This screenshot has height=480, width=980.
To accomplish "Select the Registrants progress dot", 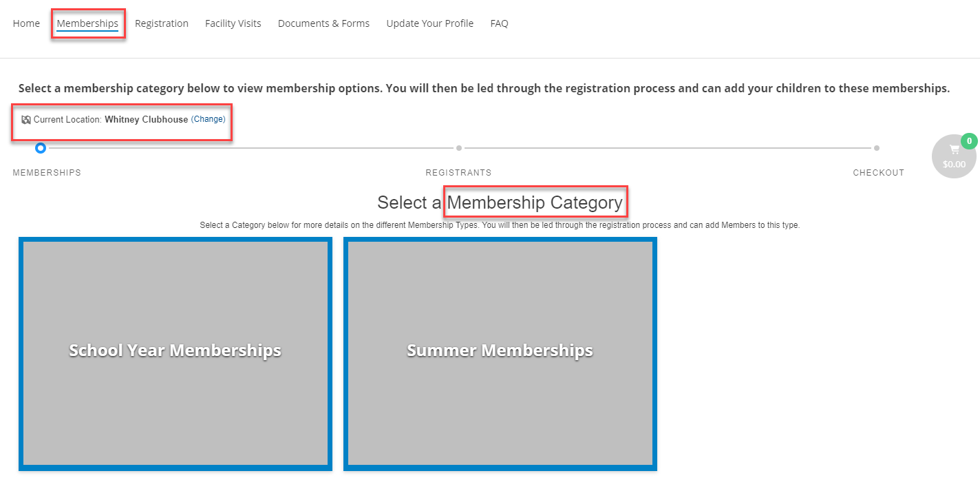I will point(459,147).
